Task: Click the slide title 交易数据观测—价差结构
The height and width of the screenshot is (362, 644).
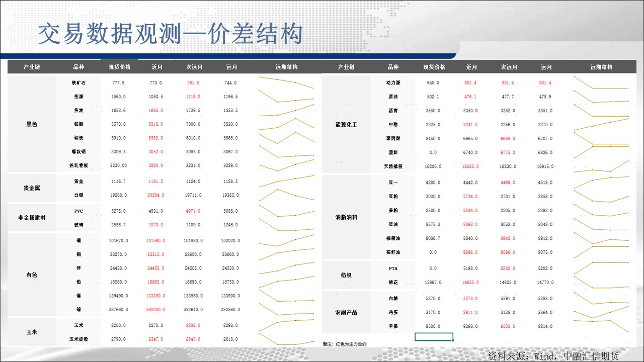Action: pyautogui.click(x=170, y=34)
